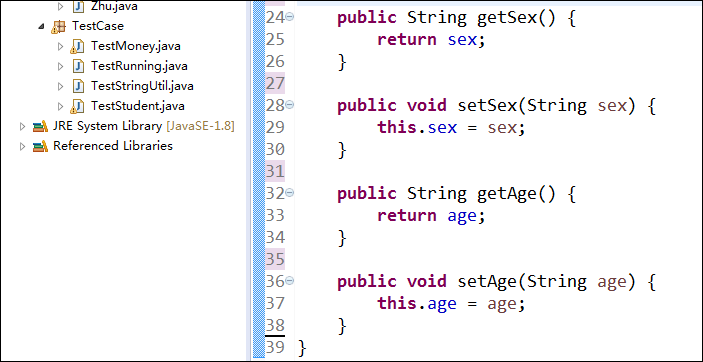The height and width of the screenshot is (362, 703).
Task: Click the TestRunning.java file icon
Action: (78, 66)
